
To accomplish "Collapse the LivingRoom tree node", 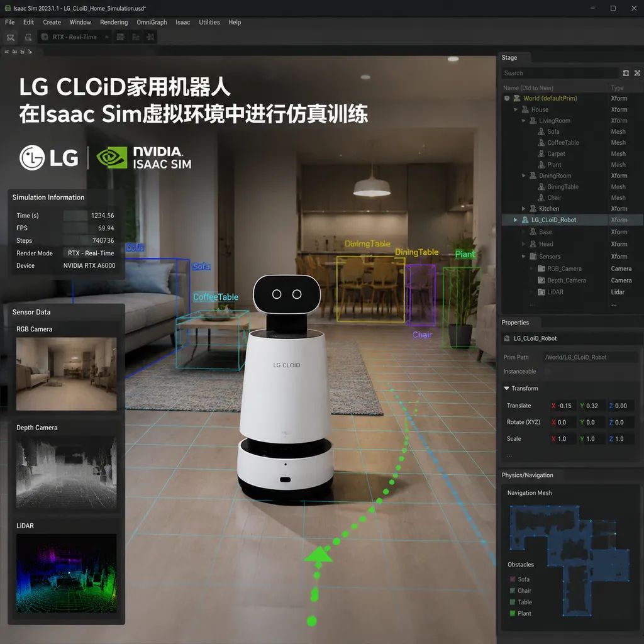I will pyautogui.click(x=523, y=121).
